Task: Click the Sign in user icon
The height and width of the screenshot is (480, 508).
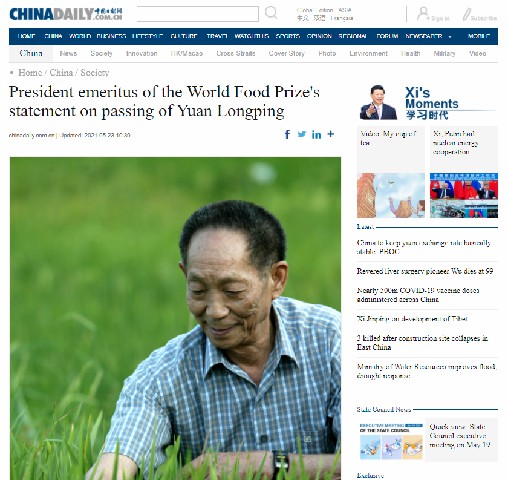Action: pos(423,14)
